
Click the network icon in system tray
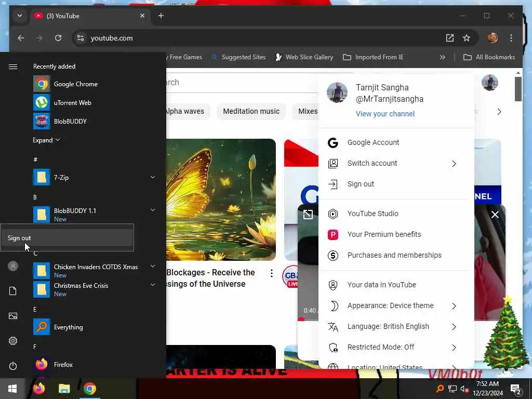tap(452, 389)
